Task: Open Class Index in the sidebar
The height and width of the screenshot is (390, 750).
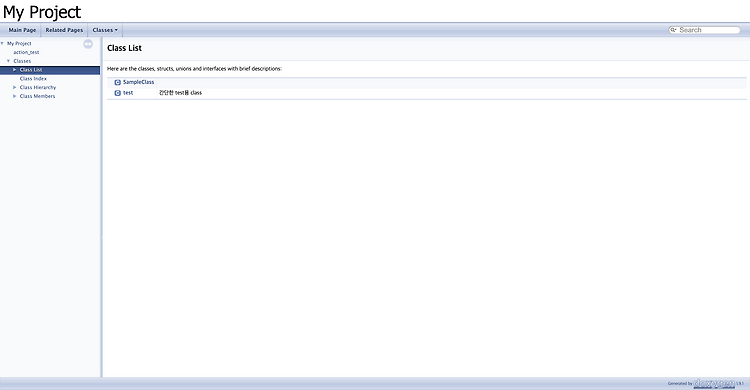Action: point(33,78)
